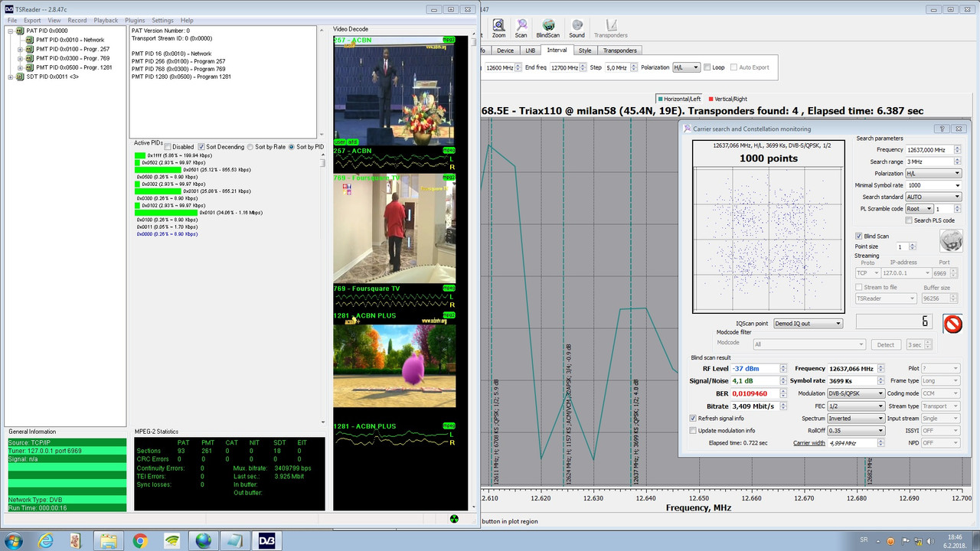
Task: Expand the SDT PID 0x0011 tree node
Action: [11, 77]
